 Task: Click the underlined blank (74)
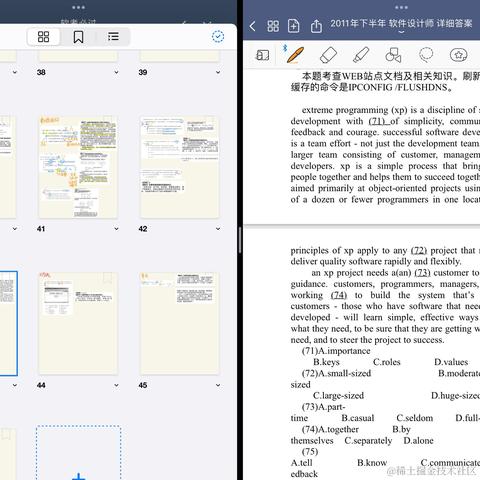(x=339, y=295)
